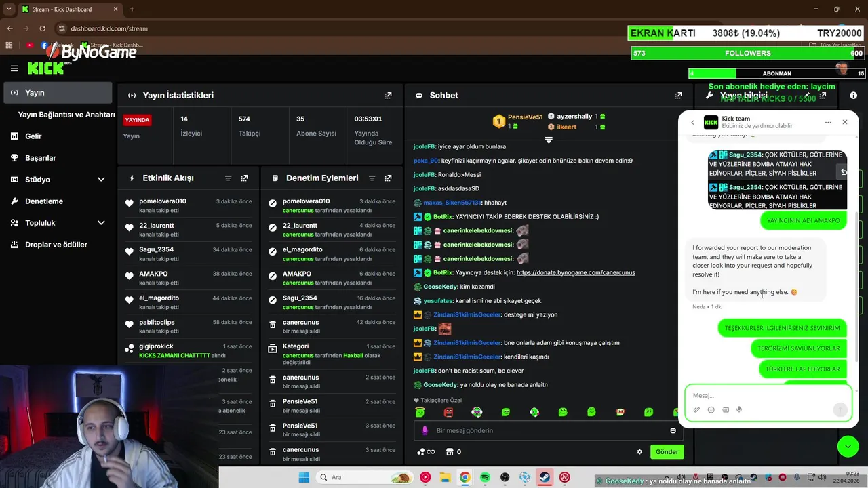Collapse the chat leaderboard with arrow below PensieVe51
This screenshot has width=868, height=488.
pos(549,140)
